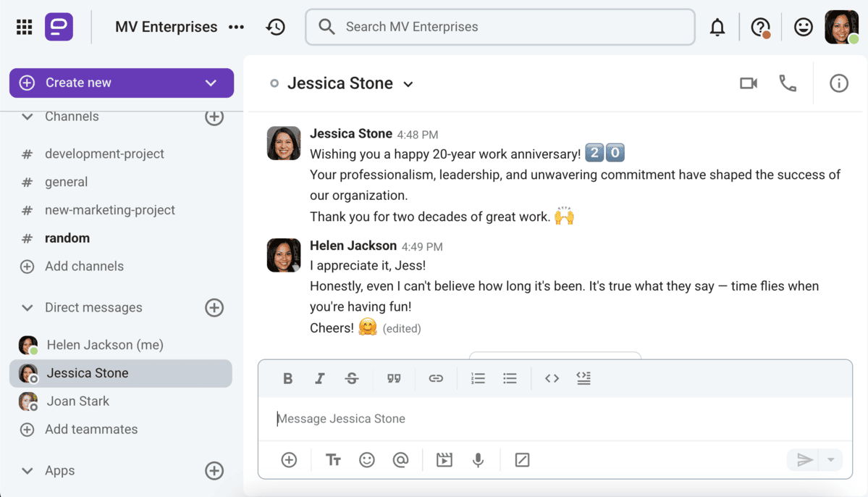Click the Pumble purple logo icon

click(x=59, y=27)
